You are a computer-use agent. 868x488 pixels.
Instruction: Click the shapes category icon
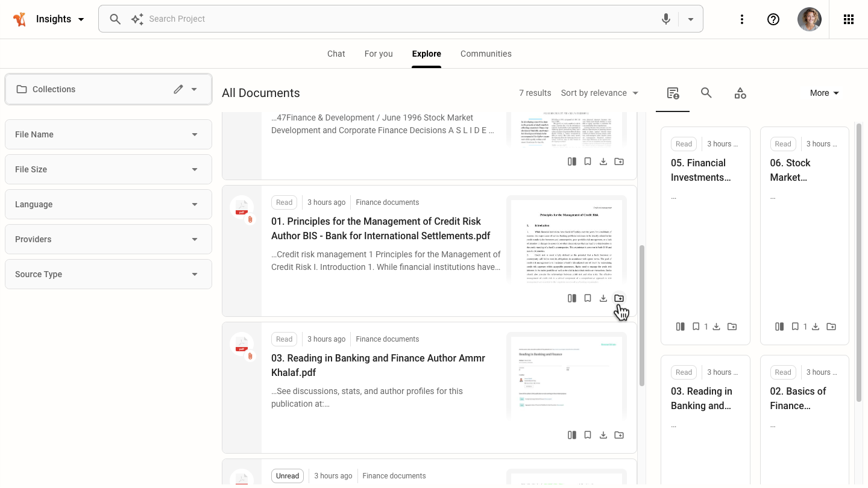coord(740,93)
